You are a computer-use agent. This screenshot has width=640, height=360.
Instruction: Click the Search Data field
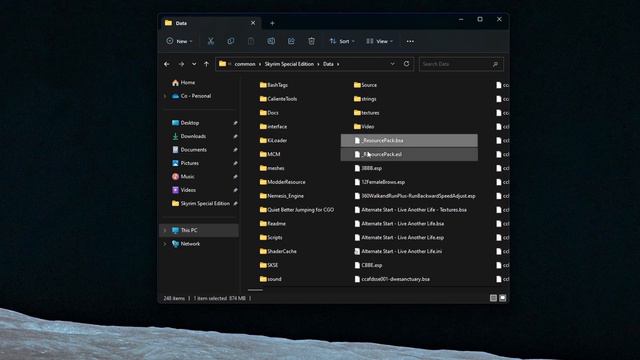[461, 64]
